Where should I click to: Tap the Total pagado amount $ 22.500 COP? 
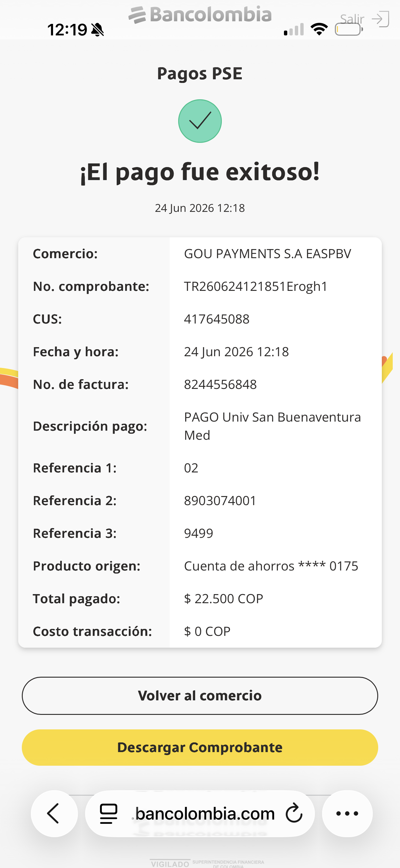[x=223, y=598]
